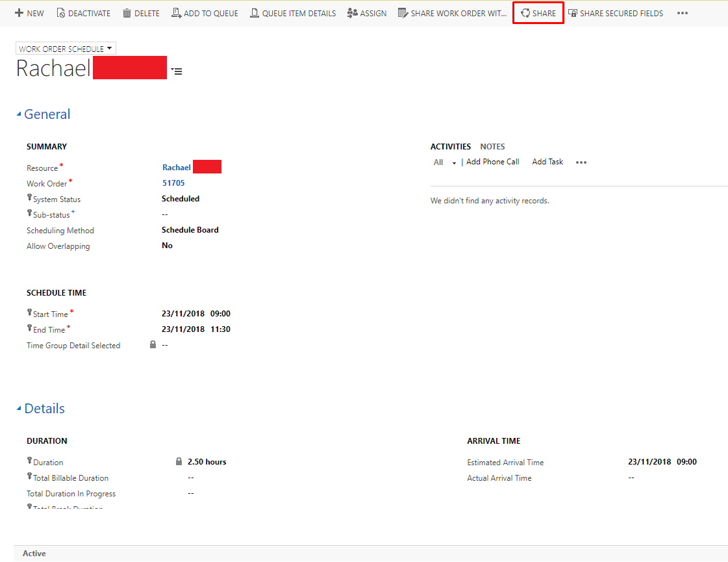The height and width of the screenshot is (562, 728).
Task: Click the Start Time hour 09:00
Action: tap(221, 314)
